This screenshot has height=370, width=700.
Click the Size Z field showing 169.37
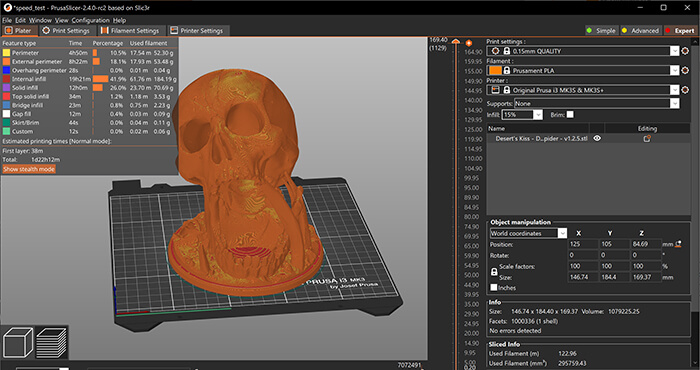[645, 277]
